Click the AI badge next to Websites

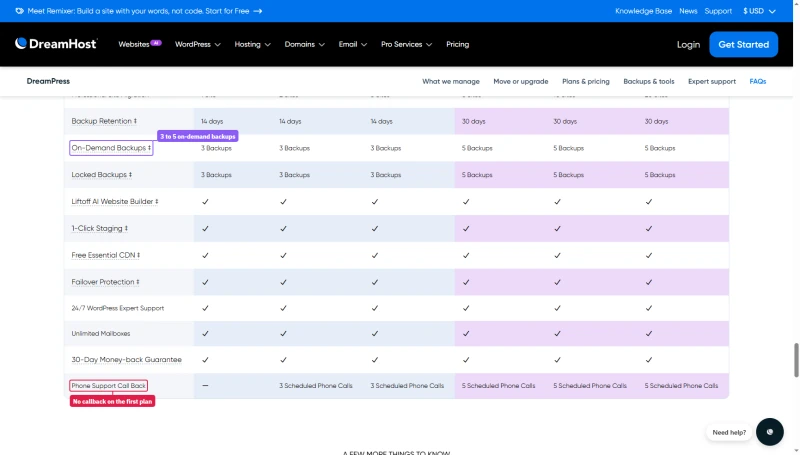point(156,43)
